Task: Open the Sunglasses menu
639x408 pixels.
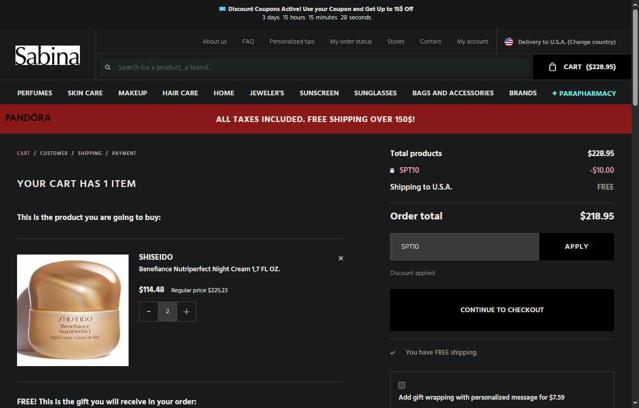Action: [x=375, y=93]
